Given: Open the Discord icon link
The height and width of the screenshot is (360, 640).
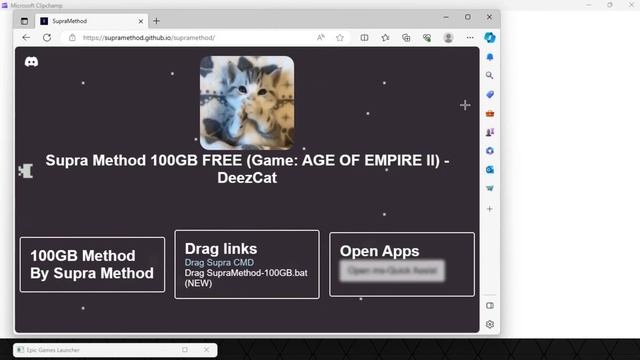Looking at the screenshot, I should pos(31,62).
